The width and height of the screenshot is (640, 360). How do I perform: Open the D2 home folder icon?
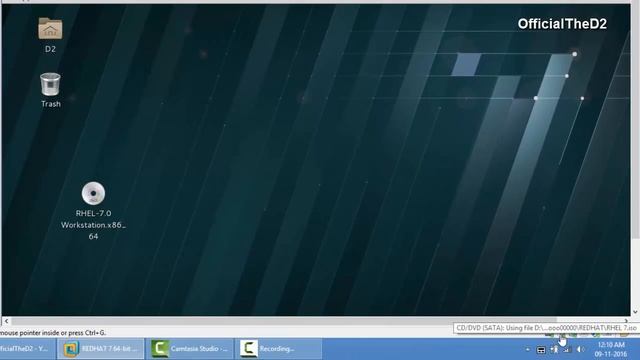point(50,28)
